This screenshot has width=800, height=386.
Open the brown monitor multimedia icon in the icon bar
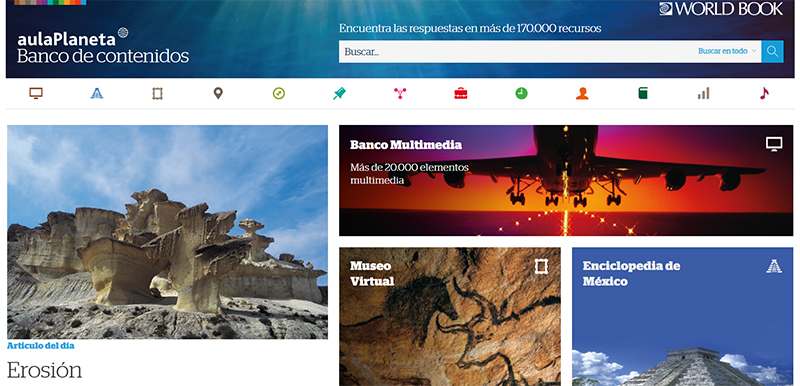pos(36,93)
